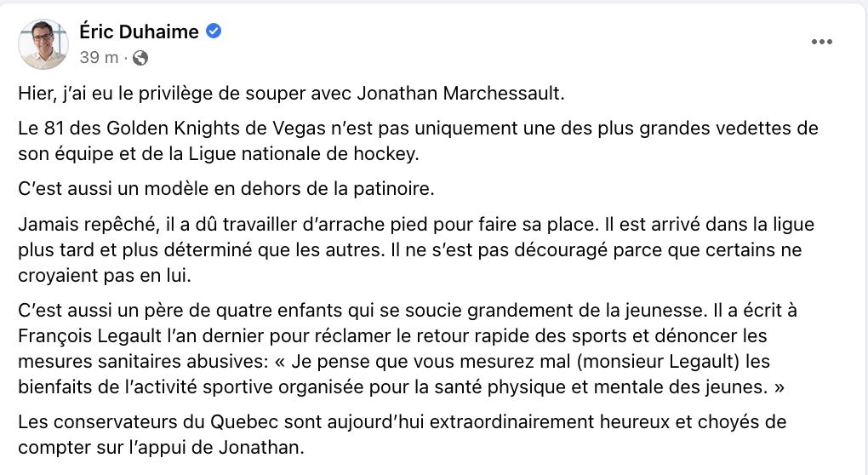Open the three-dot post options menu
The height and width of the screenshot is (475, 868).
coord(821,42)
